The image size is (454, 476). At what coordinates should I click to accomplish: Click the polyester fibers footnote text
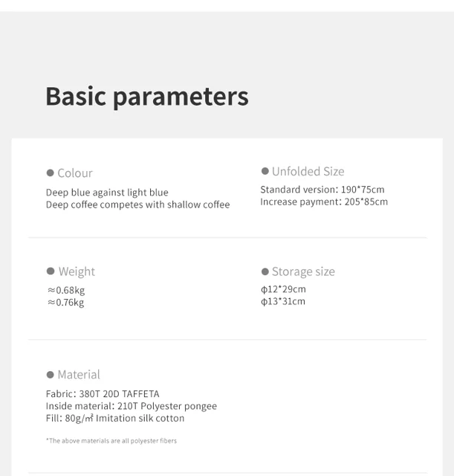(x=111, y=440)
